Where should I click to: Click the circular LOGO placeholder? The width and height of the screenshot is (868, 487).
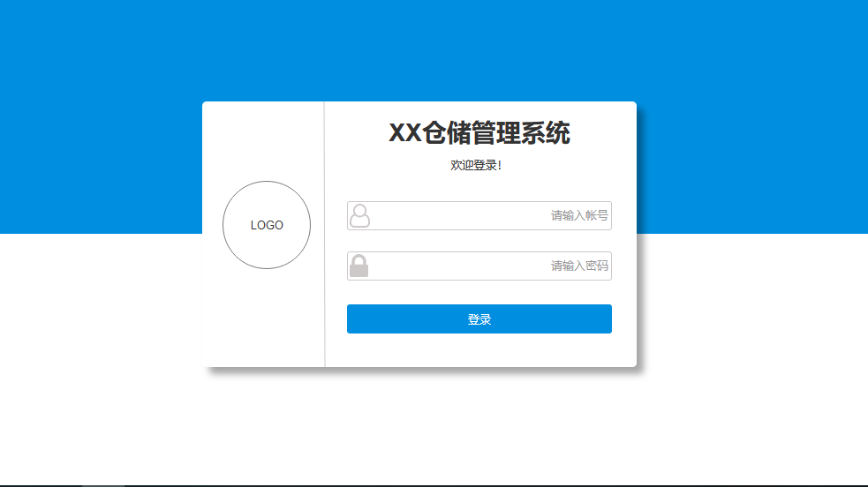point(267,225)
